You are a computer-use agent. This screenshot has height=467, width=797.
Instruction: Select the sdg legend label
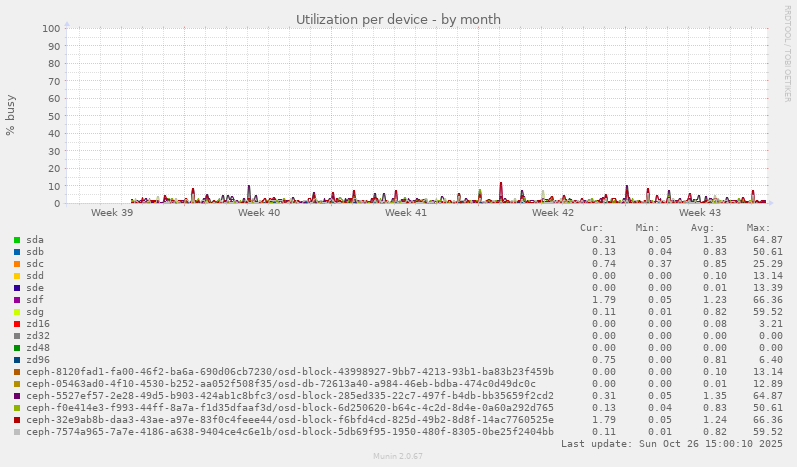tap(35, 312)
